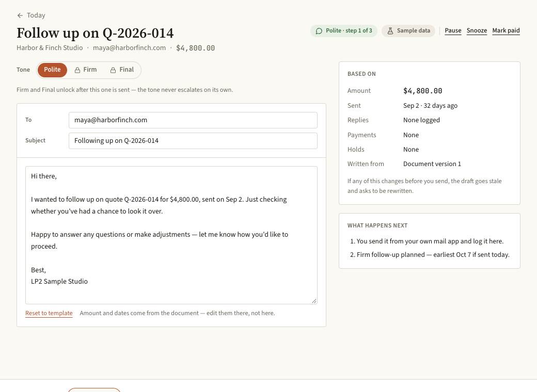Screen dimensions: 537x392
Task: Click the 'Tone' label
Action: pos(23,70)
